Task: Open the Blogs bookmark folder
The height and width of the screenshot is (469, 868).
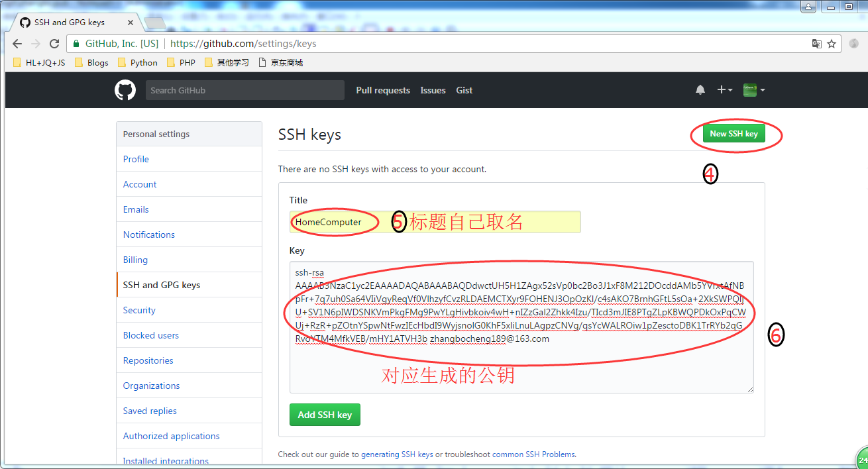Action: click(91, 63)
